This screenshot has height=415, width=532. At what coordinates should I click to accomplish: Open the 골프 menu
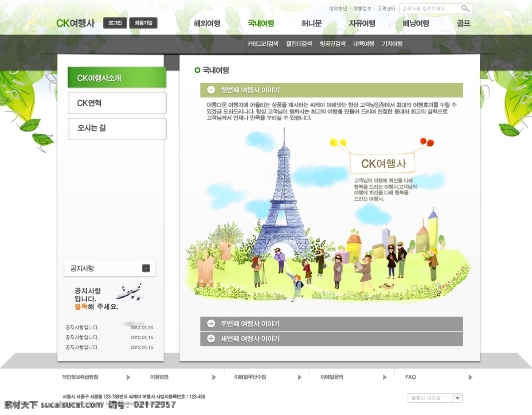[463, 23]
